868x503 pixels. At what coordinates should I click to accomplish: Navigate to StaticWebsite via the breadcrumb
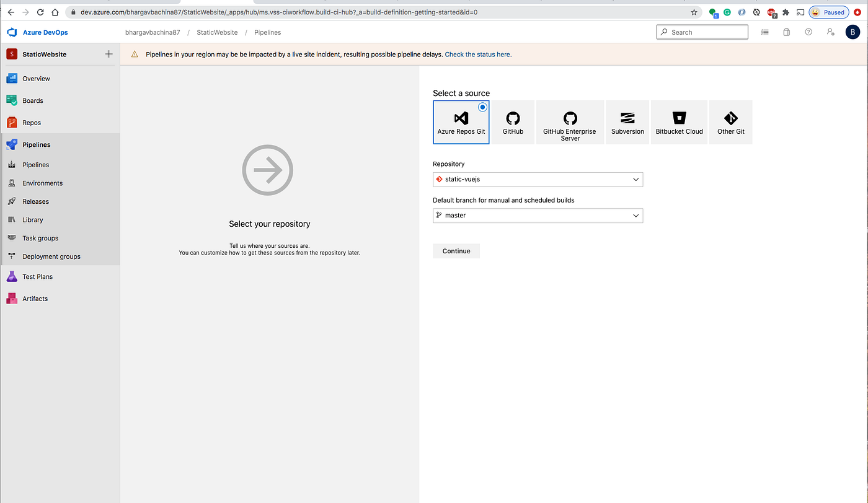click(216, 32)
